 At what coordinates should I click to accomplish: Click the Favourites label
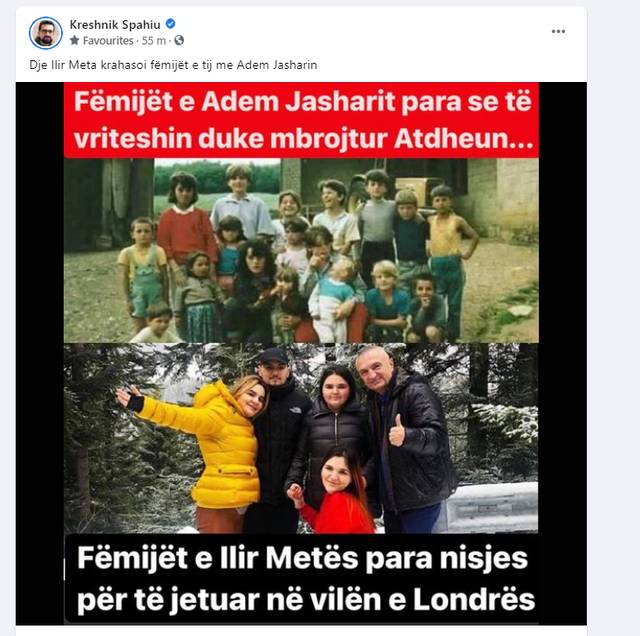108,41
